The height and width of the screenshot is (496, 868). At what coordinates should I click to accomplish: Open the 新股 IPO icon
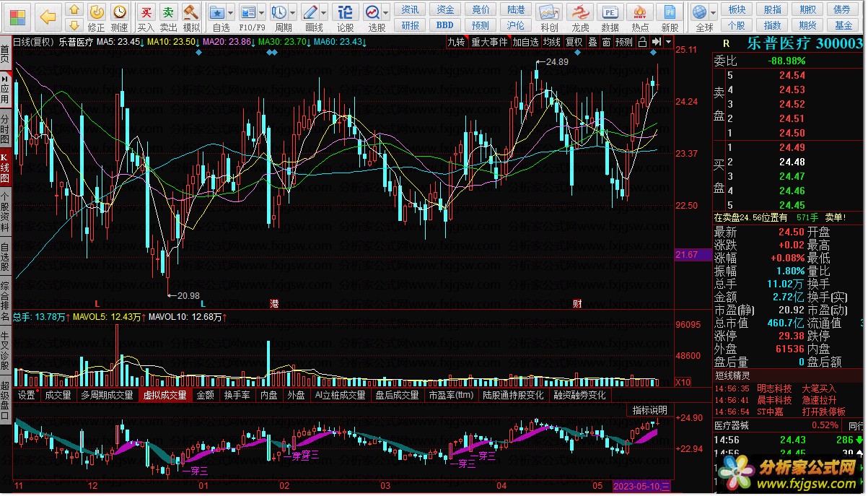coord(670,12)
